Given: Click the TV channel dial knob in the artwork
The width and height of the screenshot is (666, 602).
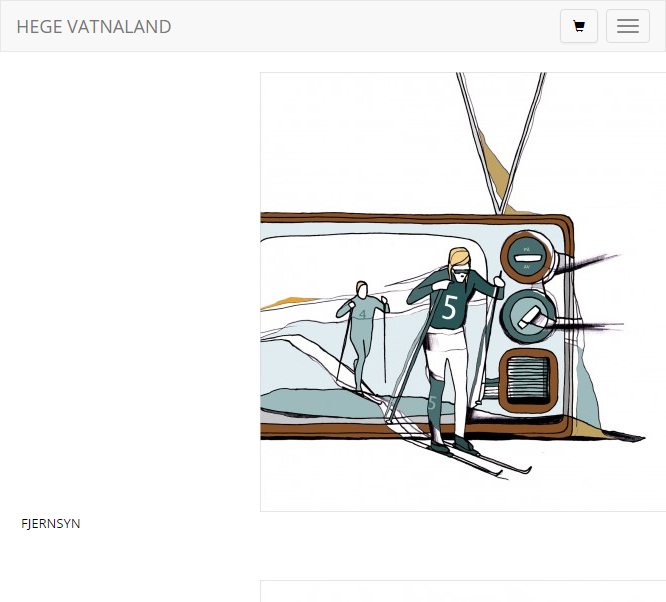Looking at the screenshot, I should point(528,317).
